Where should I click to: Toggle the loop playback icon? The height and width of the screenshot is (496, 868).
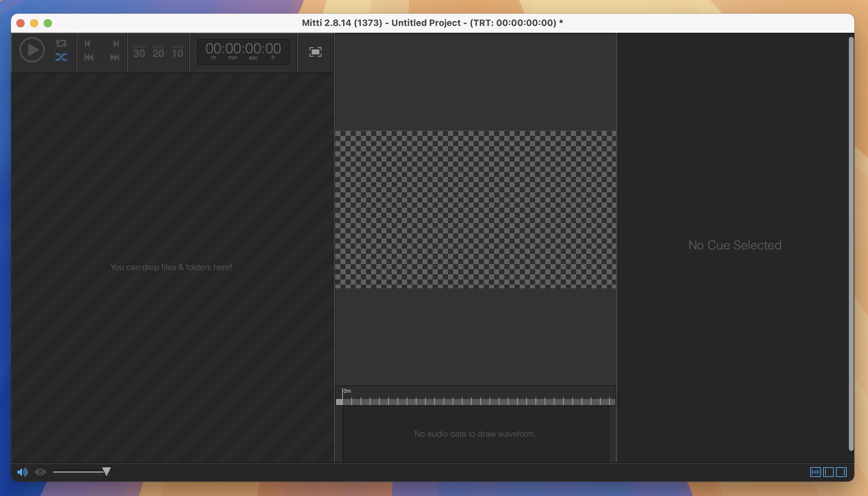click(x=61, y=43)
